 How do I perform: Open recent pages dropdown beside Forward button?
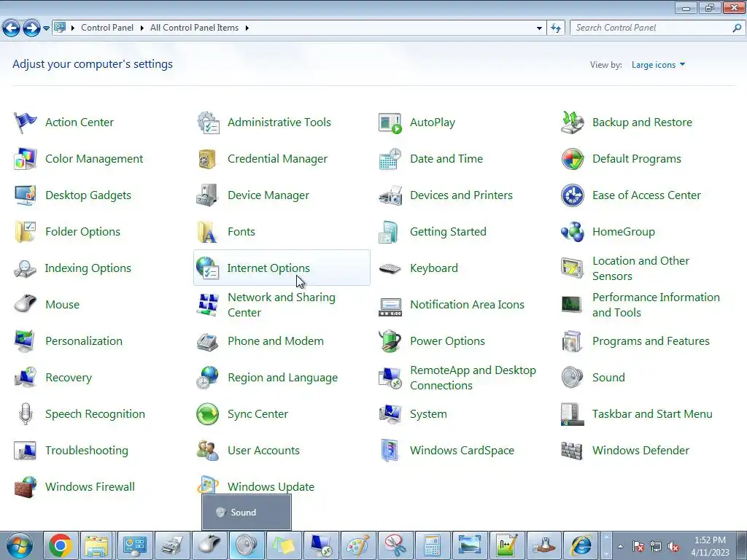[46, 28]
